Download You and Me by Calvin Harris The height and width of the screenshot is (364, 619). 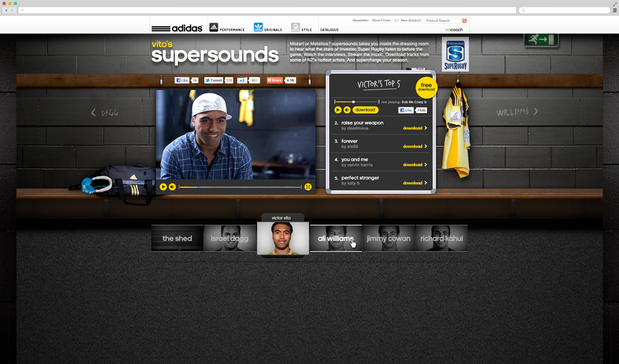pos(415,165)
